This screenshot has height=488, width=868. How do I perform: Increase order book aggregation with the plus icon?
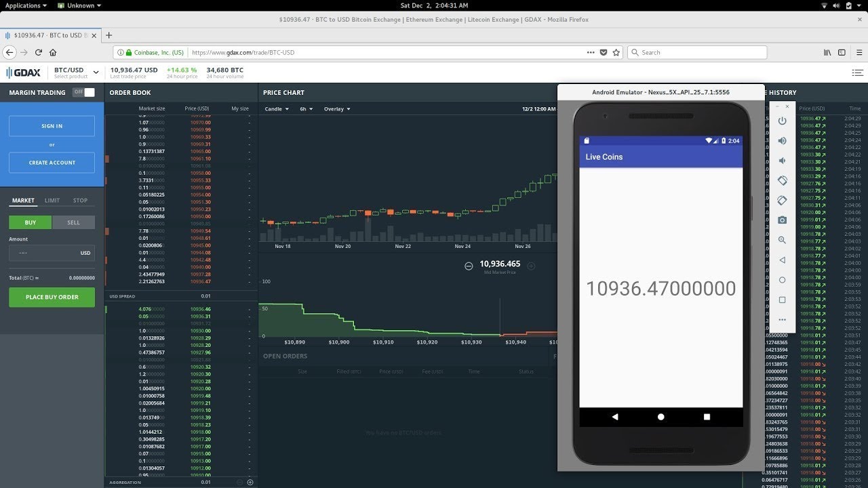pyautogui.click(x=250, y=482)
